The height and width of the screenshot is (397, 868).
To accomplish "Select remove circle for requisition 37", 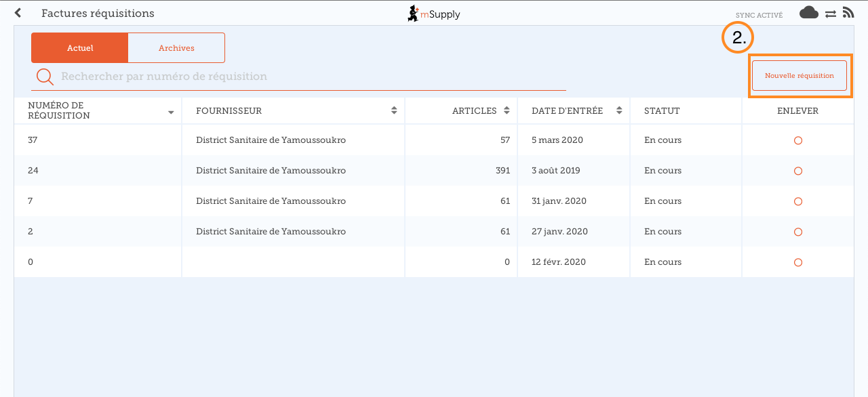I will 797,140.
